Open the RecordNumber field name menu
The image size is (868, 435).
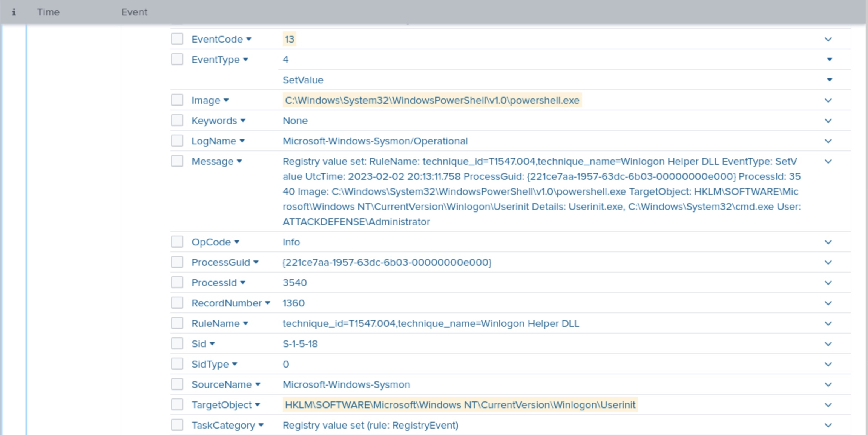(231, 303)
